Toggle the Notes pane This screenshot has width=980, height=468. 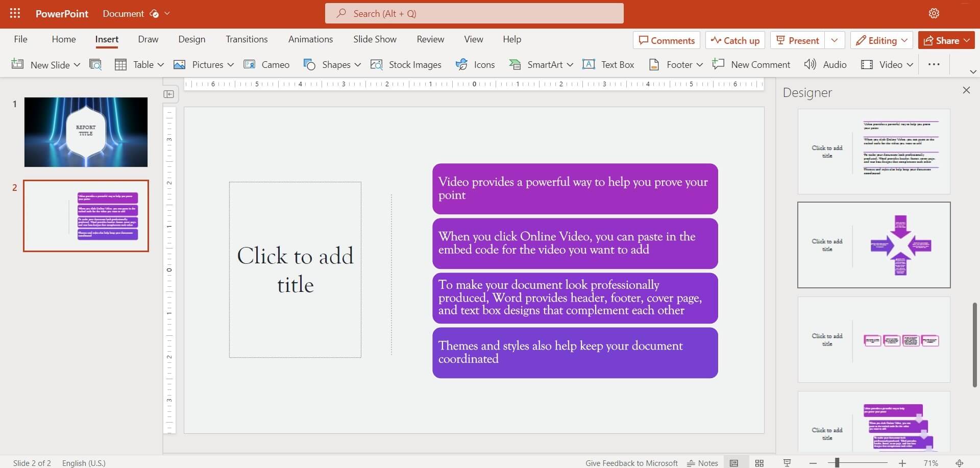(702, 462)
